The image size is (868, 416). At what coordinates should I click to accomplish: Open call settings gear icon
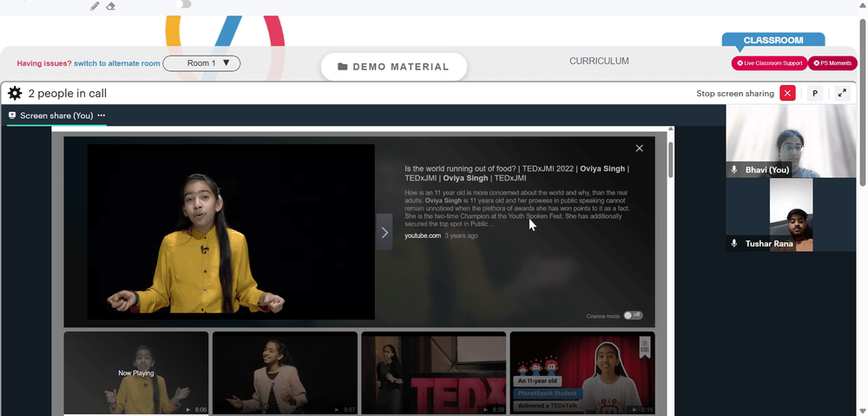tap(15, 94)
